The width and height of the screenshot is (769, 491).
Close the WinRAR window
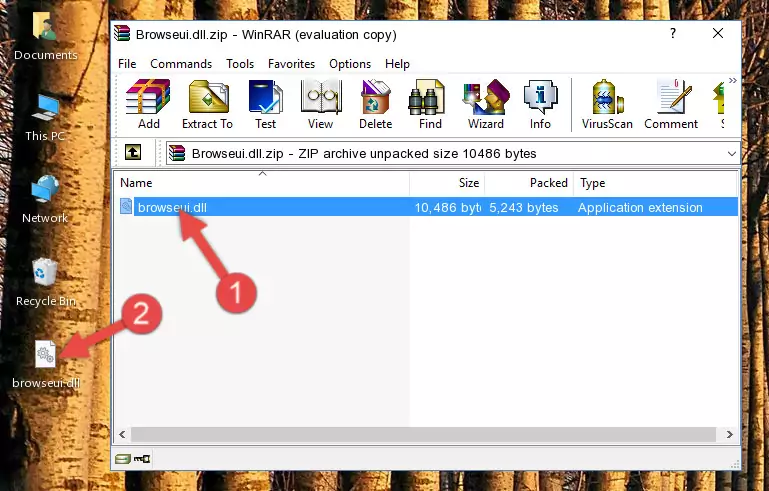(718, 33)
